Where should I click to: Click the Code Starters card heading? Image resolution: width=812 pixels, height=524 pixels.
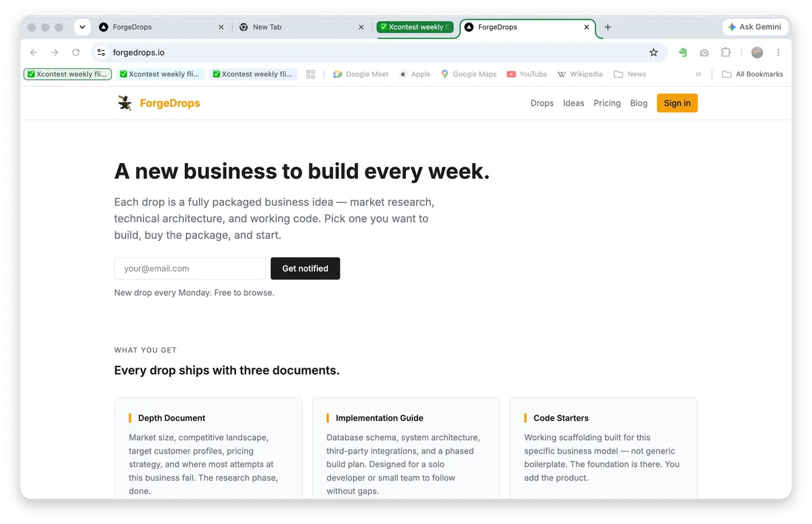pos(561,418)
